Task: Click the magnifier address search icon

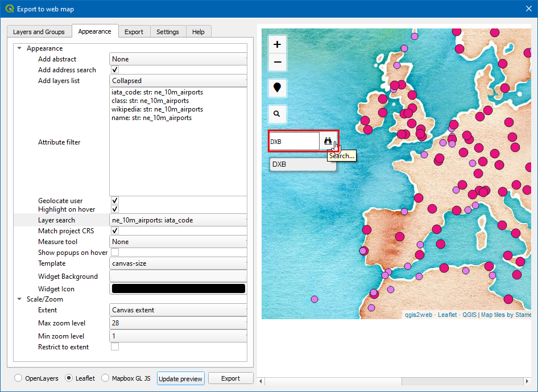Action: [277, 114]
